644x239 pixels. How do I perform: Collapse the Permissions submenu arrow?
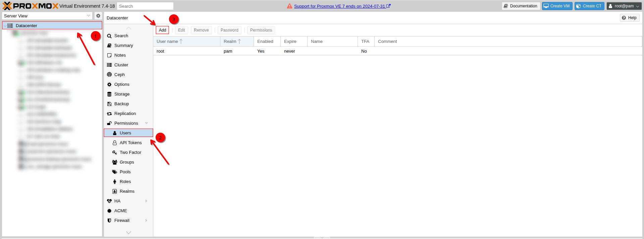[147, 123]
